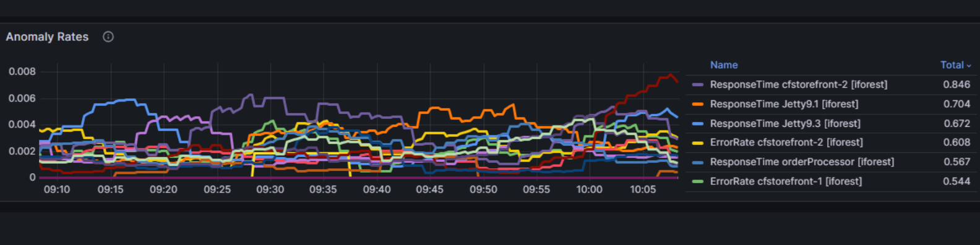This screenshot has height=245, width=980.
Task: Click the 0.008 y-axis label
Action: (22, 72)
